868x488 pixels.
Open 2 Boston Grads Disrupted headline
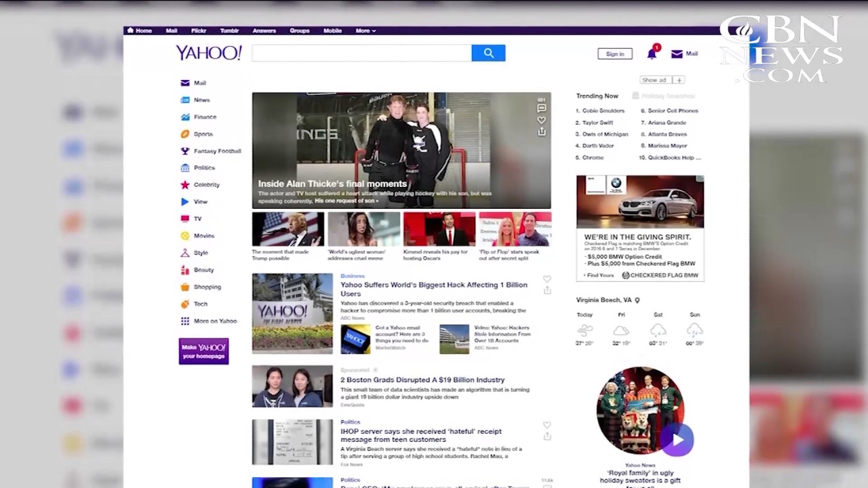(422, 380)
